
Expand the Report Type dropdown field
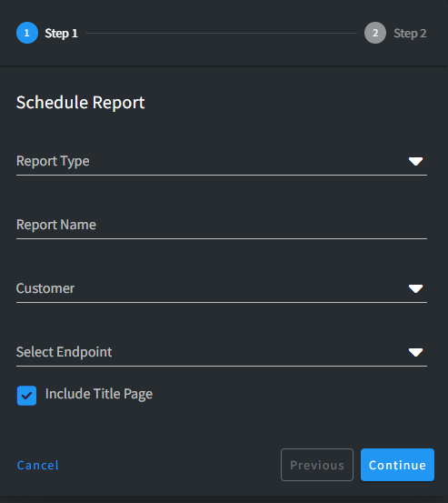[222, 161]
